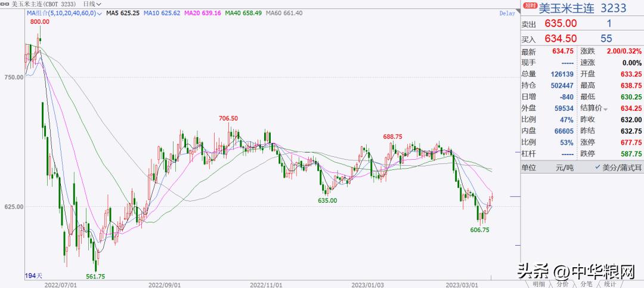The width and height of the screenshot is (644, 288).
Task: Click the MA5 625.25 legend label
Action: (x=122, y=13)
